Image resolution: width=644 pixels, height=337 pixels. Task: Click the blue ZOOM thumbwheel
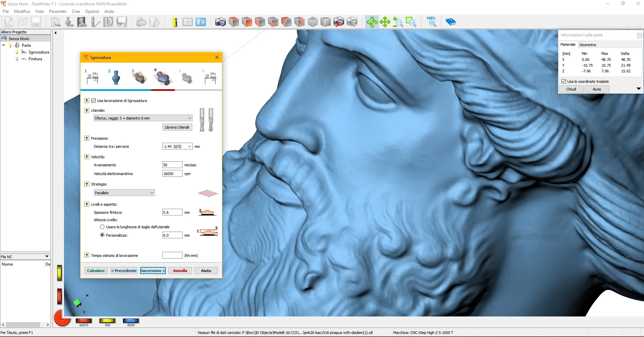131,321
